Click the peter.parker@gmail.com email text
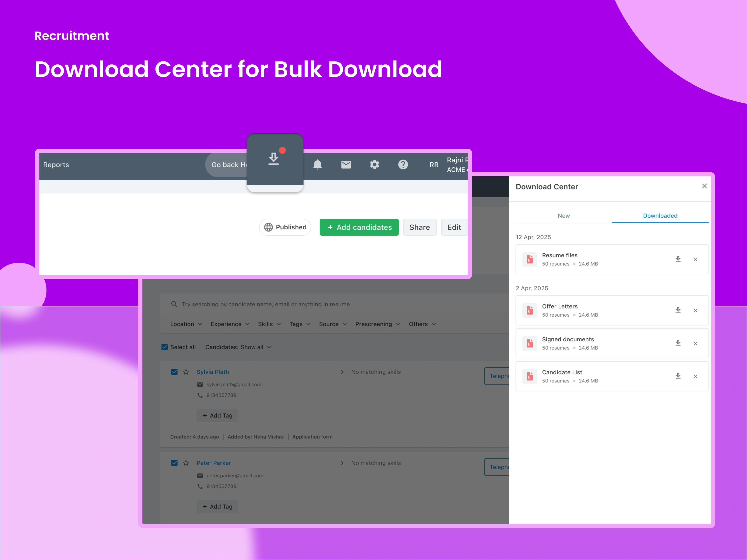 point(235,476)
